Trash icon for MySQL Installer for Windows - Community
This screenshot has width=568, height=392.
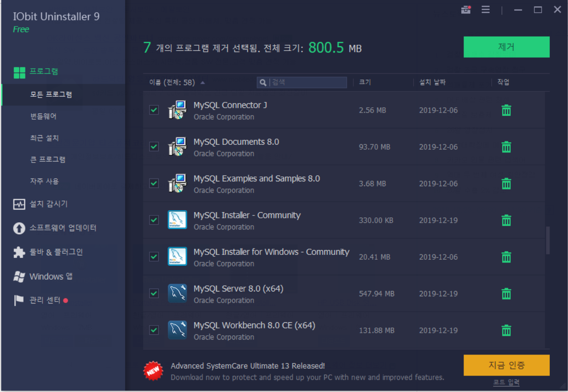tap(506, 257)
